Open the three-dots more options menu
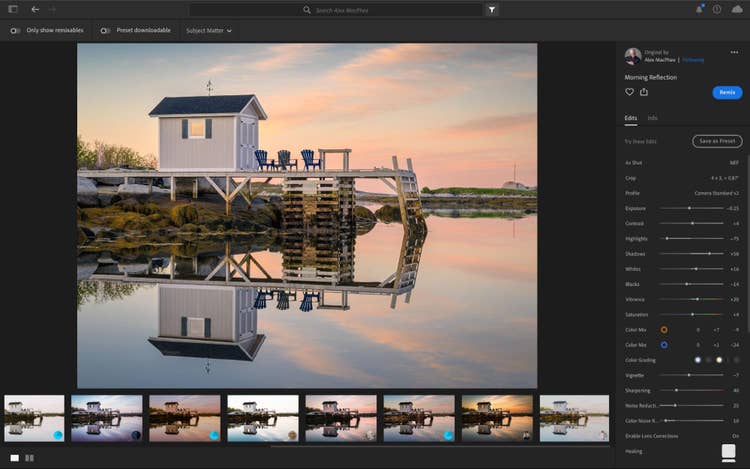The height and width of the screenshot is (469, 750). tap(734, 52)
